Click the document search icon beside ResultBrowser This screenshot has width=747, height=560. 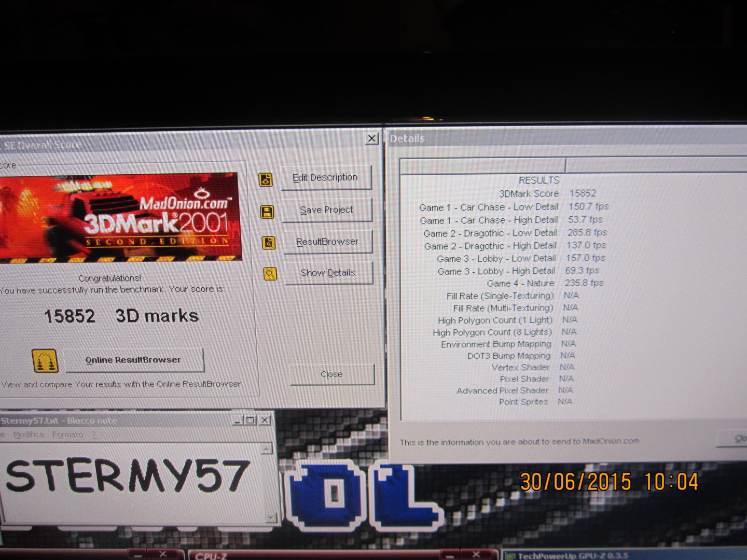click(269, 243)
